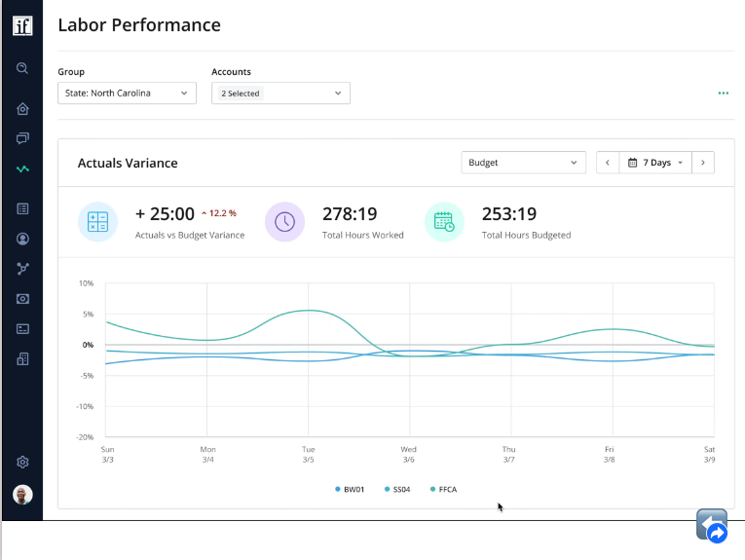
Task: Open the green three-dot more options menu
Action: point(723,93)
